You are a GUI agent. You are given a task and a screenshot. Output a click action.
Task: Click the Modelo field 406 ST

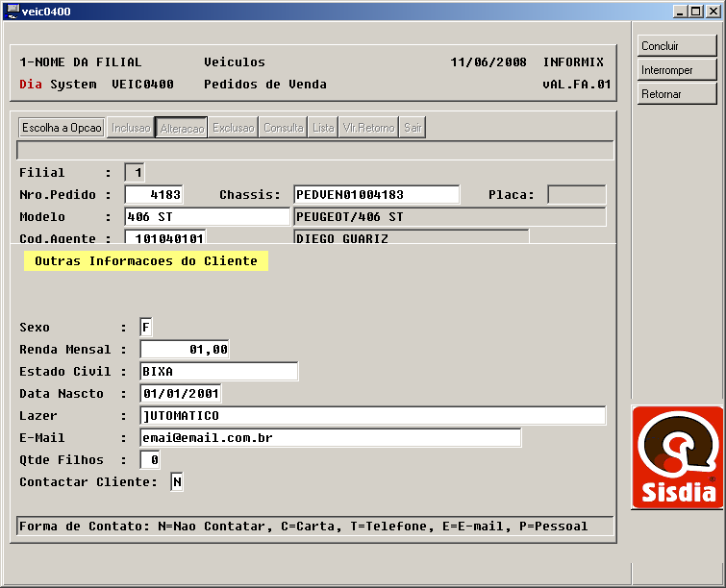tap(208, 217)
